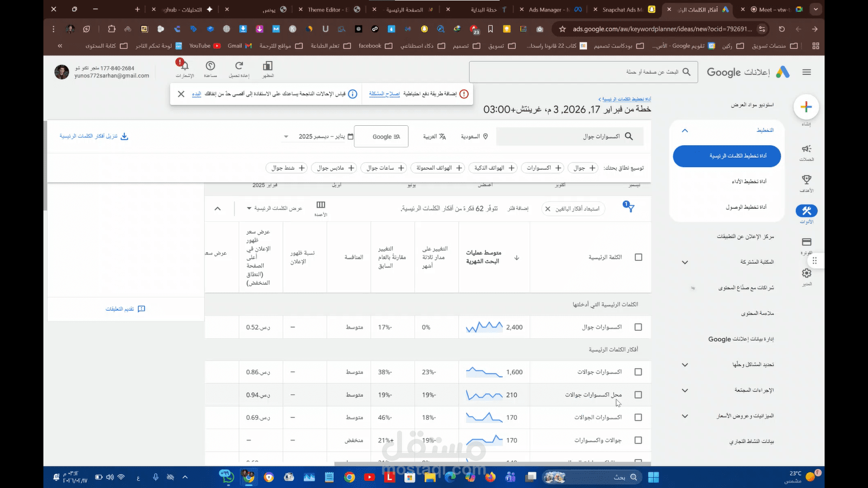Open WhatsApp from the taskbar
The width and height of the screenshot is (868, 488).
227,477
